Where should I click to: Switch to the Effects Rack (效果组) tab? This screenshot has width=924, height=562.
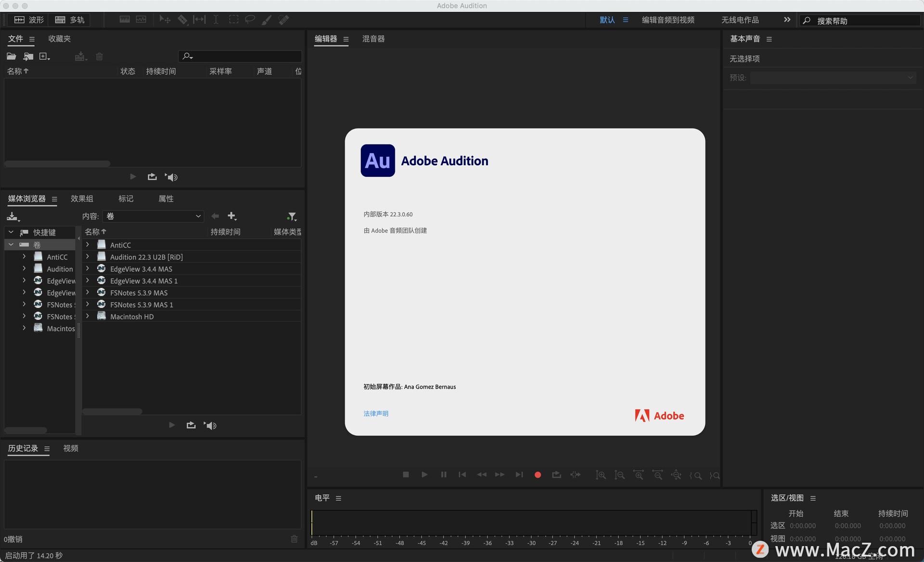[82, 198]
